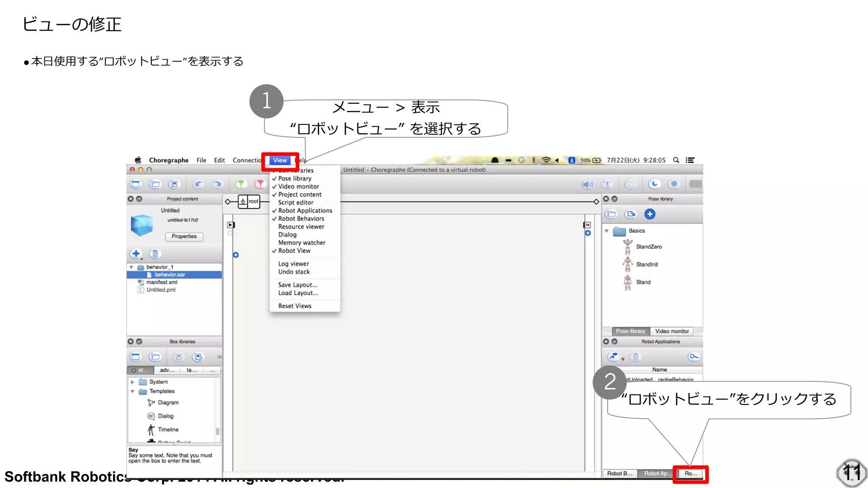The height and width of the screenshot is (488, 868).
Task: Collapse the Basics folder in Pose library
Action: pyautogui.click(x=606, y=231)
